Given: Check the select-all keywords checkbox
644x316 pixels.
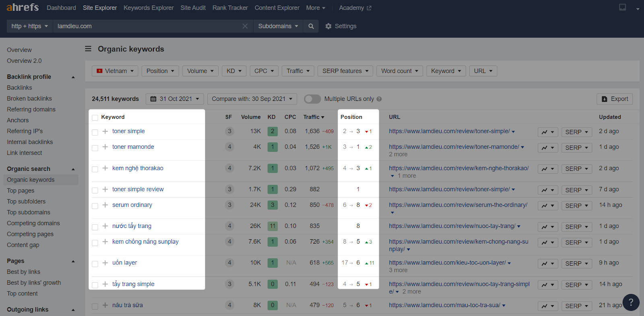Looking at the screenshot, I should [x=95, y=118].
